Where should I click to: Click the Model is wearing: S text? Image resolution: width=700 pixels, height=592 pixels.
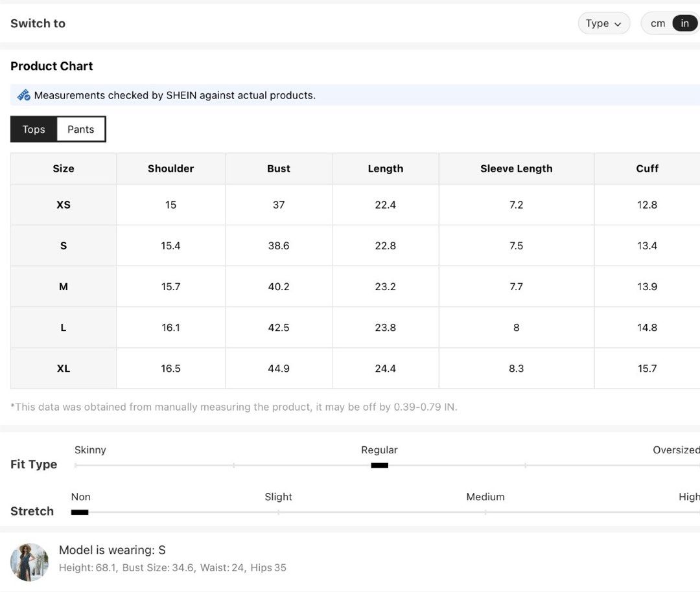tap(112, 550)
